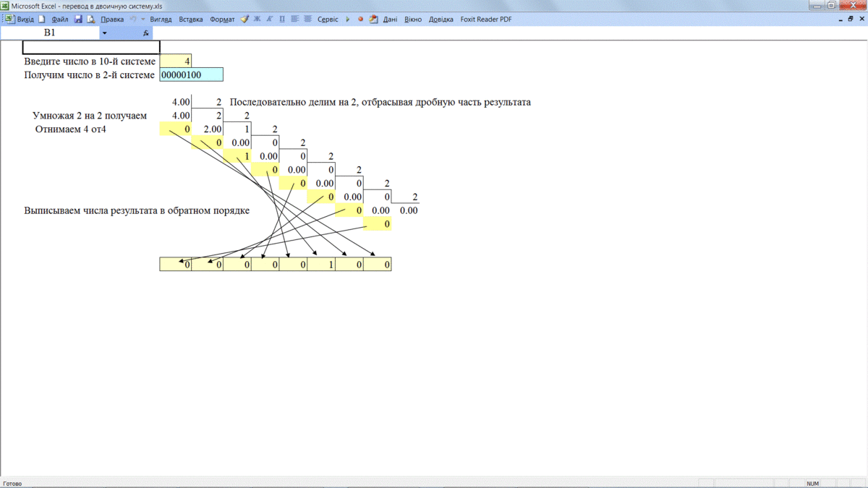Open the Довідка menu
The width and height of the screenshot is (868, 488).
pyautogui.click(x=441, y=20)
